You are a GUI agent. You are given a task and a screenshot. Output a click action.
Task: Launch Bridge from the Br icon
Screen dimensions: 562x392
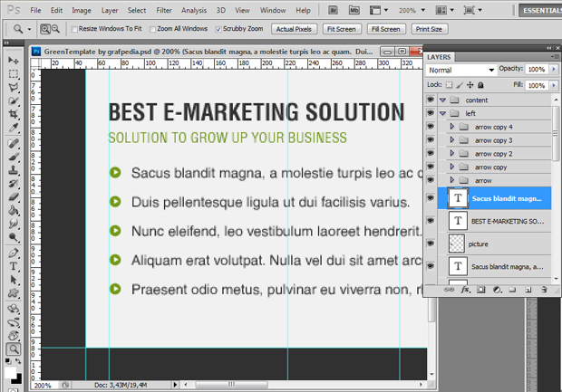(333, 10)
